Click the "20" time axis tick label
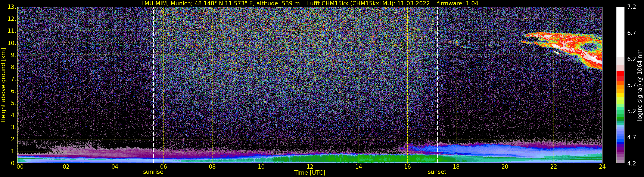The height and width of the screenshot is (177, 644). 505,166
